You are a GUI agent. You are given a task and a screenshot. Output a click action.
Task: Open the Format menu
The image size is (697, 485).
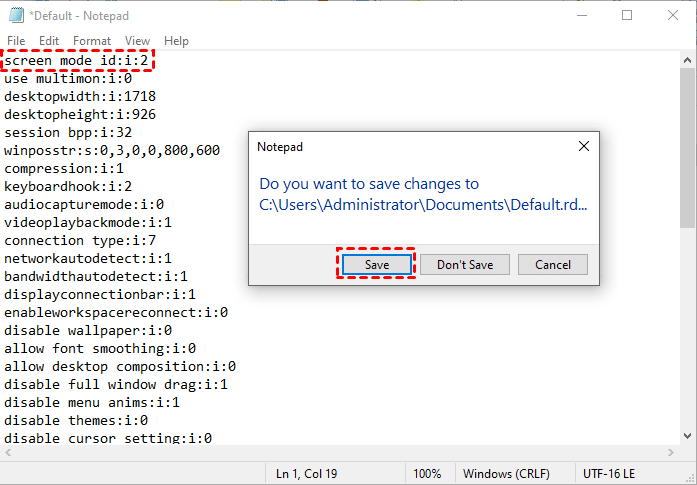tap(92, 41)
